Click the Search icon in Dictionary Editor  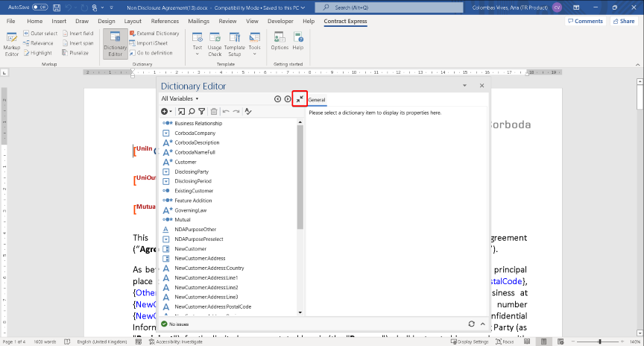(191, 111)
